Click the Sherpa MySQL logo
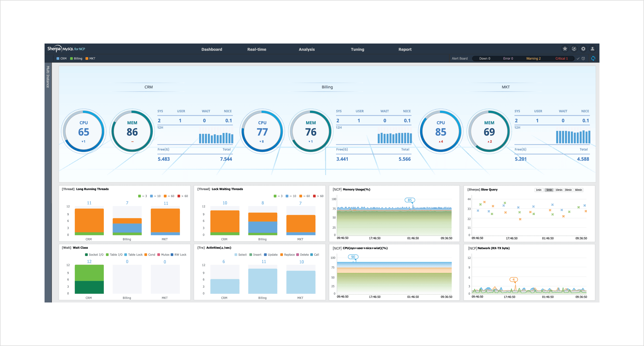The image size is (644, 346). coord(66,49)
